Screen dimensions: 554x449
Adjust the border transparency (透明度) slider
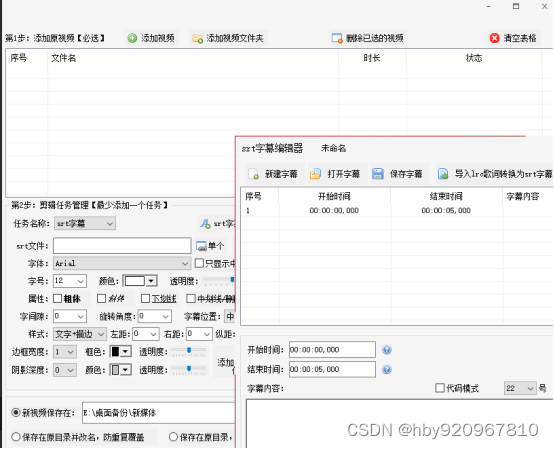[189, 350]
